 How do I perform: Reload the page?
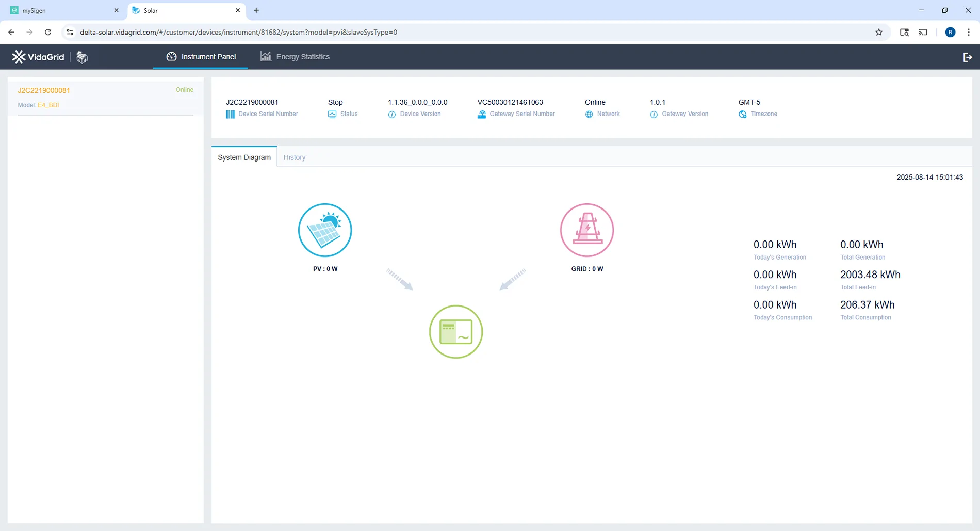click(48, 32)
